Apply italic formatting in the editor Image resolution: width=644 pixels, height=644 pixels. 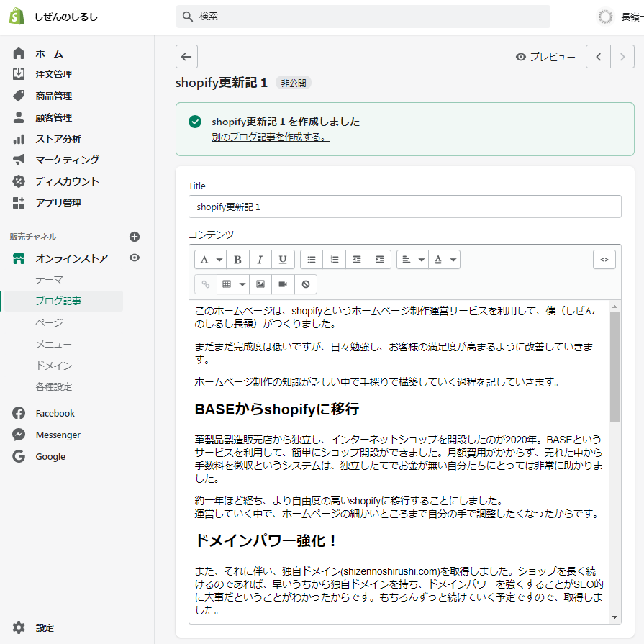tap(260, 260)
